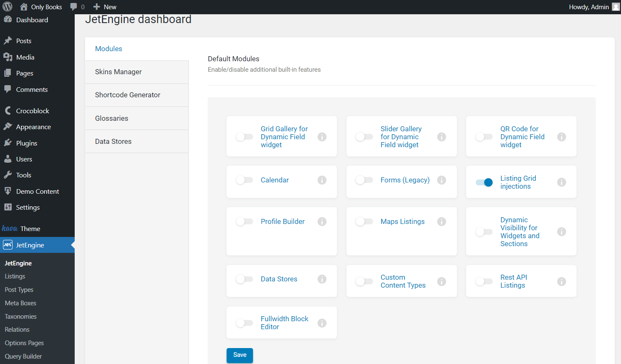
Task: Open the Shortcode Generator tab
Action: [137, 95]
